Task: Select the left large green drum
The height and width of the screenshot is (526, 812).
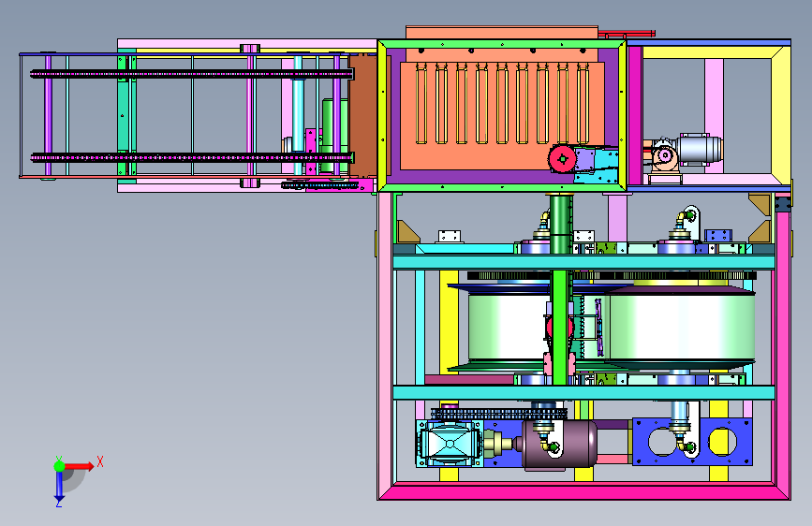Action: click(509, 328)
